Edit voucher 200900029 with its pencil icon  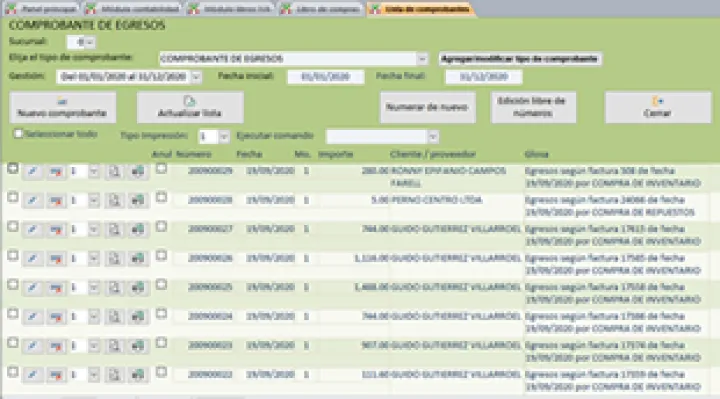[x=33, y=171]
